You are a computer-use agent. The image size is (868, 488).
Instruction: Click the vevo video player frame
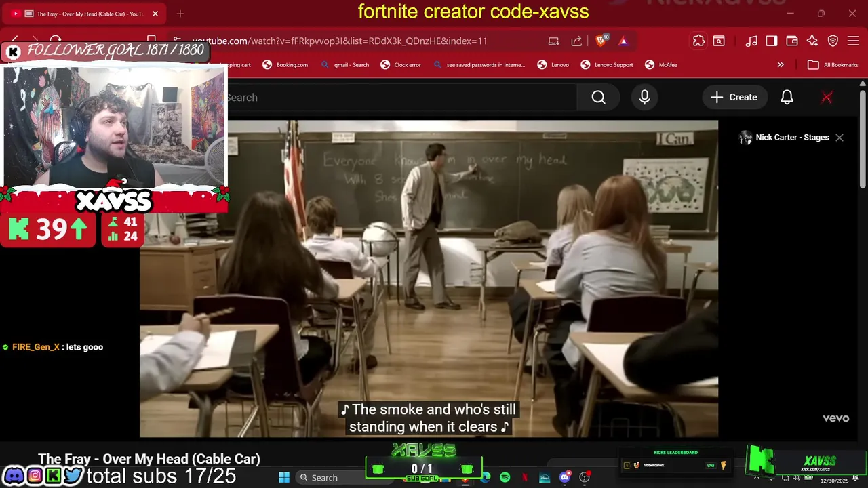pos(429,279)
